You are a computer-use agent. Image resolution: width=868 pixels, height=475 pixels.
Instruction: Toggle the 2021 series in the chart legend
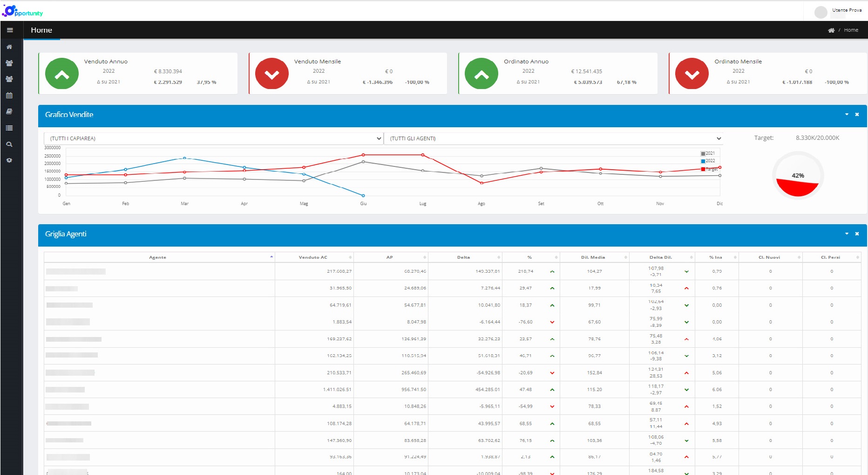click(708, 153)
